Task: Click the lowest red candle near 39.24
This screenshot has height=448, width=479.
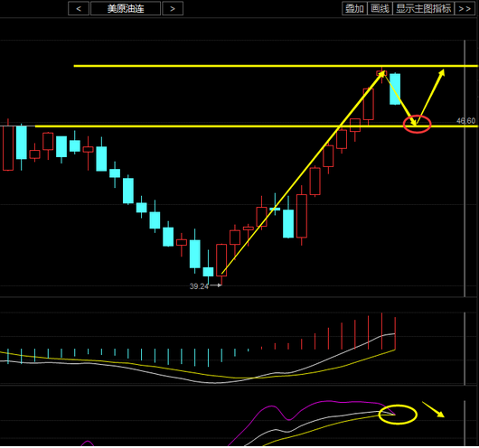Action: point(221,260)
